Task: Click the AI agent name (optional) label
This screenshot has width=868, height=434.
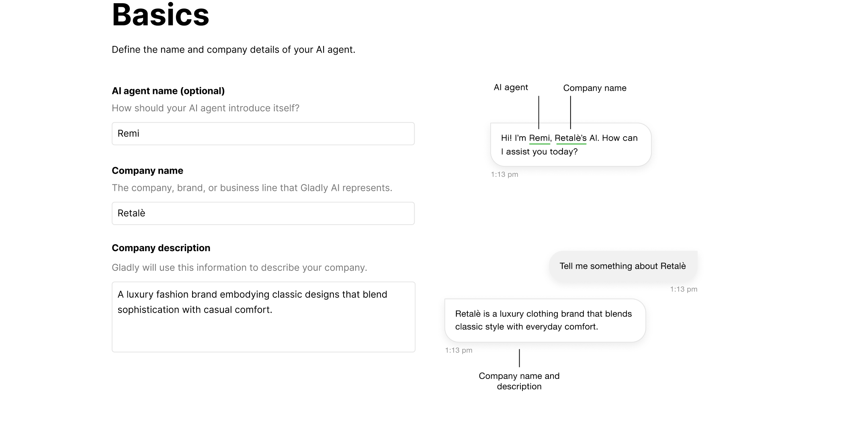Action: click(x=168, y=91)
